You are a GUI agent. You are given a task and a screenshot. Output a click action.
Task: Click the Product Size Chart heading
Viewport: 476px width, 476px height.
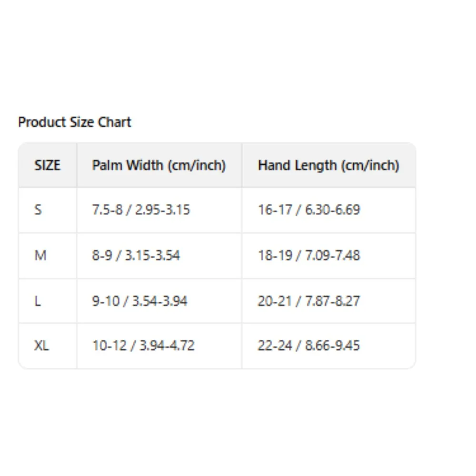[74, 122]
